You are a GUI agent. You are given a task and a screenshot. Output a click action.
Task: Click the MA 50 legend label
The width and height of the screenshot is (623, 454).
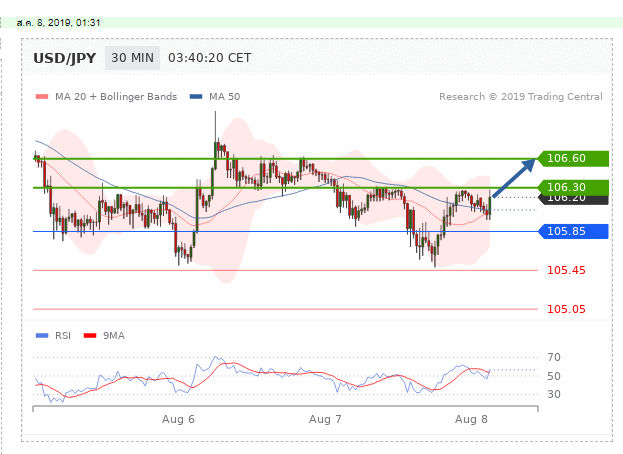[224, 97]
